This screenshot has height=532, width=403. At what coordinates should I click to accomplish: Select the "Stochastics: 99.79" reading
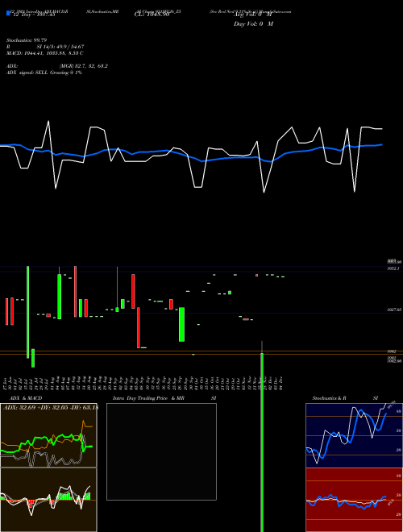pyautogui.click(x=27, y=40)
